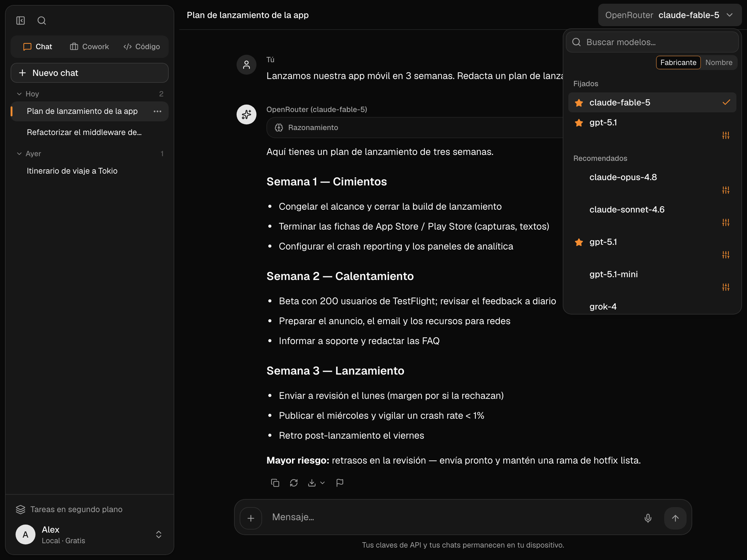Send message with arrow button
Image resolution: width=747 pixels, height=560 pixels.
(x=675, y=518)
